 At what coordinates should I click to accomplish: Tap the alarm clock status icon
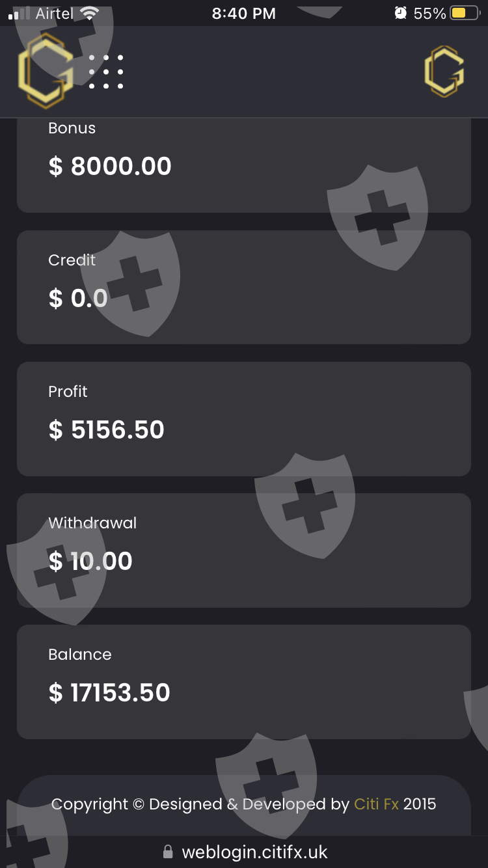[401, 13]
